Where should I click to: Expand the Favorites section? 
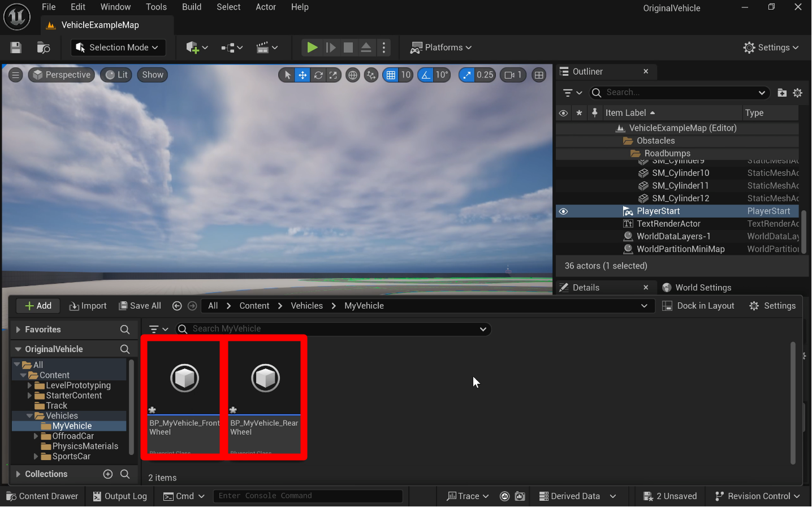pos(18,330)
